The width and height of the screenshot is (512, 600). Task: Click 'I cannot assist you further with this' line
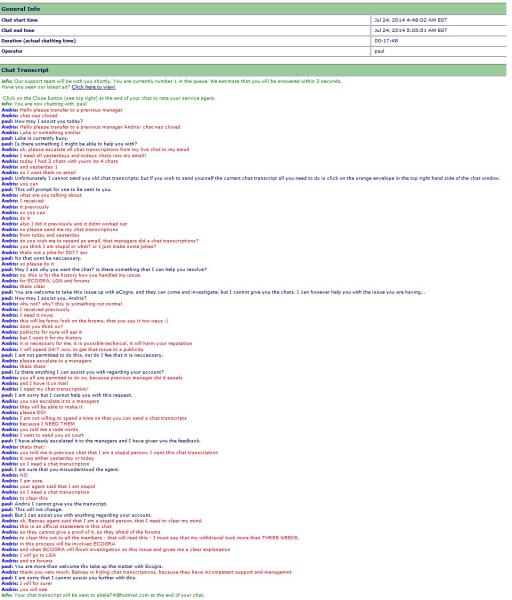tap(69, 578)
